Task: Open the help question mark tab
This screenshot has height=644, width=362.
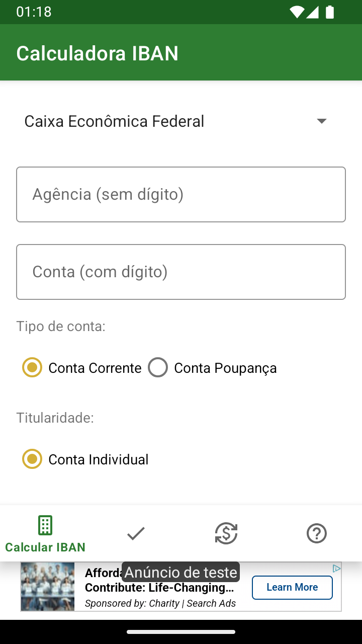Action: tap(317, 533)
